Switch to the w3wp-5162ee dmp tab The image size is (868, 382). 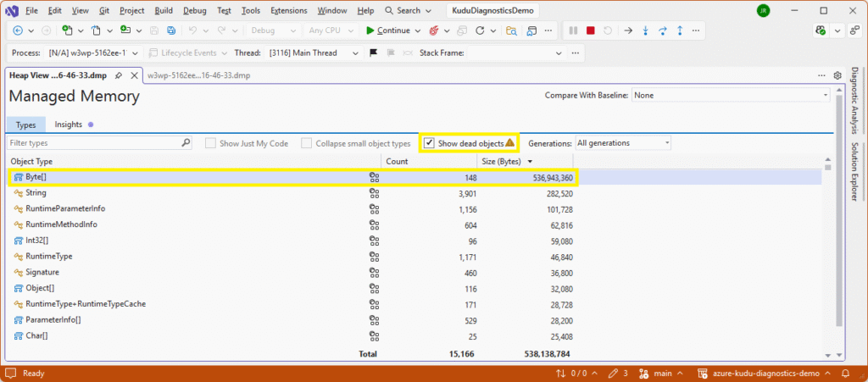pyautogui.click(x=198, y=75)
